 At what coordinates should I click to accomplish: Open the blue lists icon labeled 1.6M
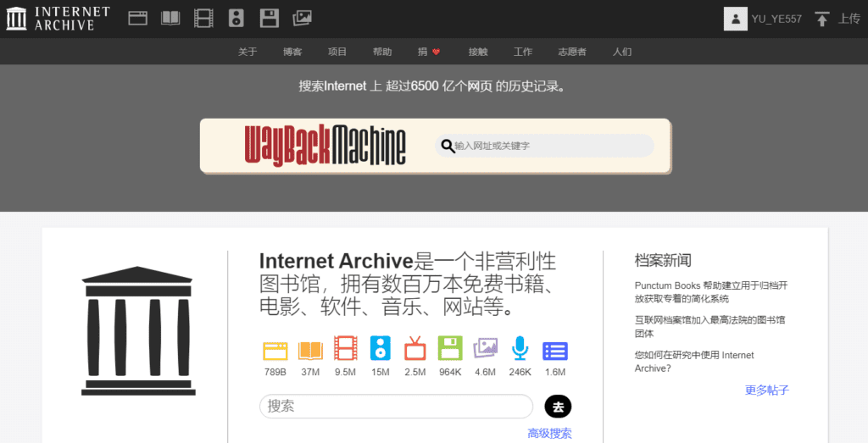(555, 349)
